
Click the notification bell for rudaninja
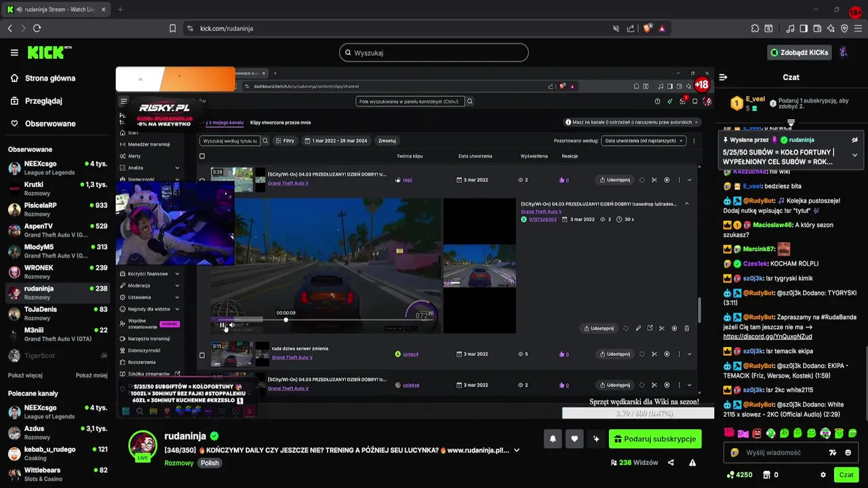pyautogui.click(x=553, y=439)
